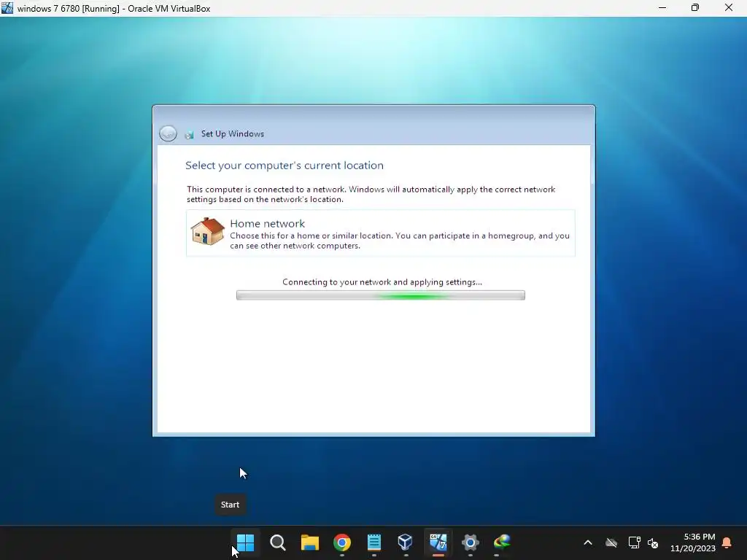Close the VirtualBox VM window
This screenshot has height=560, width=747.
pos(729,8)
